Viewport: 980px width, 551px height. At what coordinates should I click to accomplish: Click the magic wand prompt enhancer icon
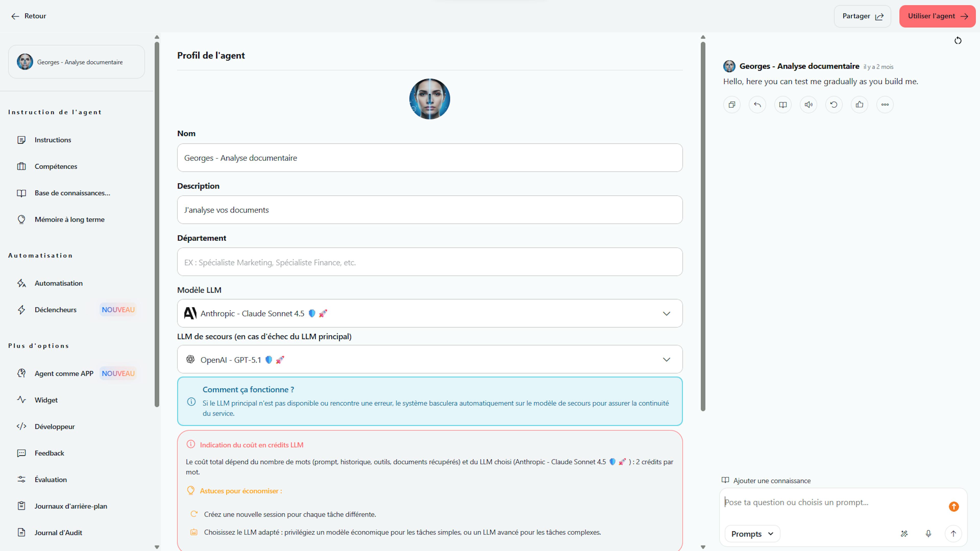[x=904, y=533]
